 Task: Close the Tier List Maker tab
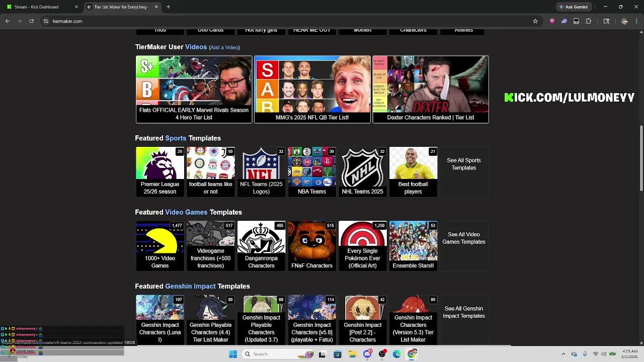tap(156, 7)
